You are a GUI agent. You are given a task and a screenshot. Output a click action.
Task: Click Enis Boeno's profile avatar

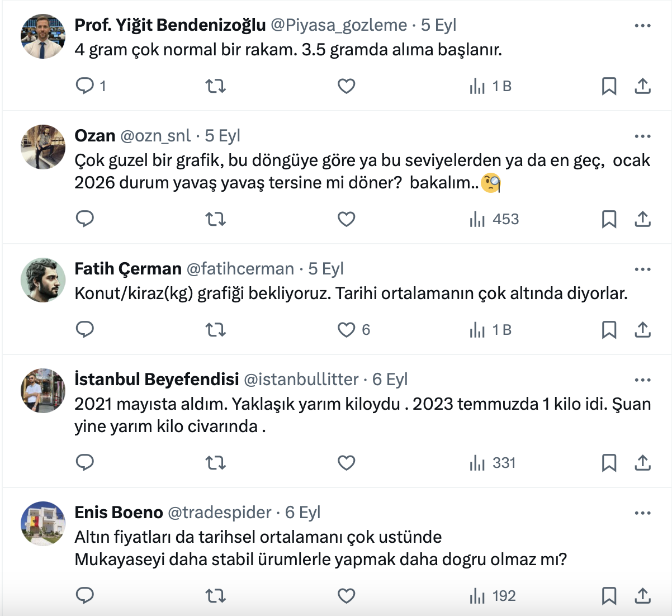click(x=43, y=524)
